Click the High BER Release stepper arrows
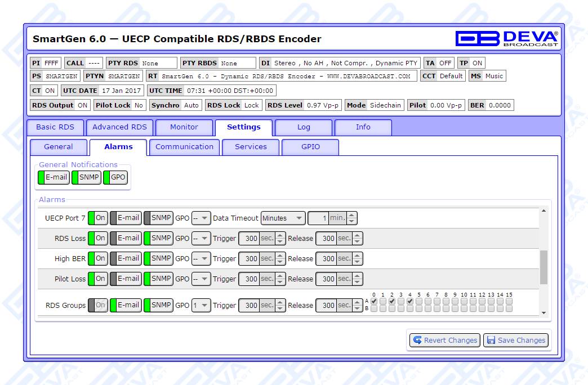The image size is (588, 385). 358,258
